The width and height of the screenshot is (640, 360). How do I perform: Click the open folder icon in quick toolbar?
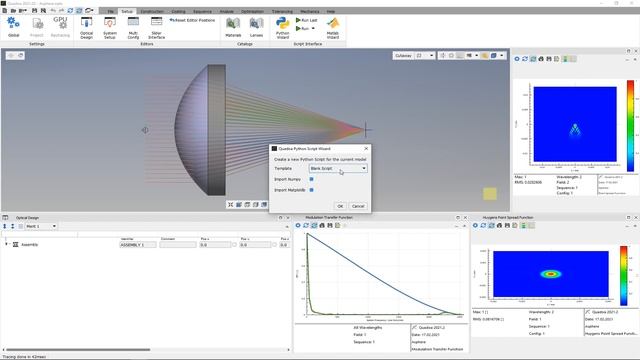click(13, 11)
